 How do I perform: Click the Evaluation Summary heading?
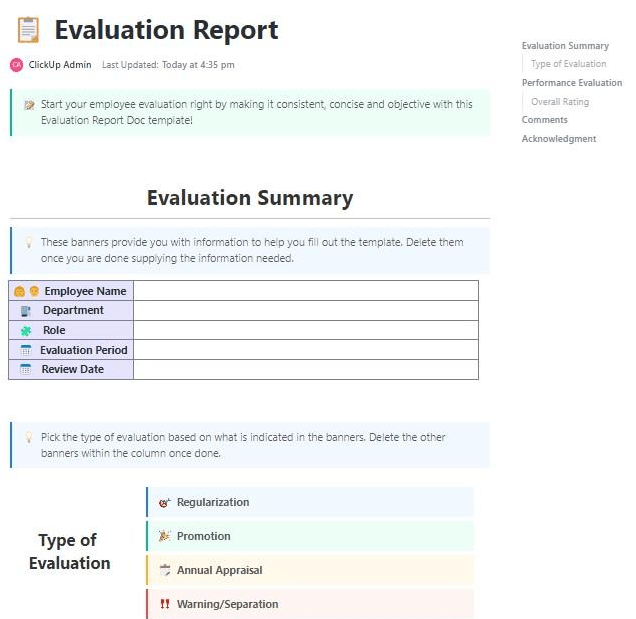(x=250, y=198)
